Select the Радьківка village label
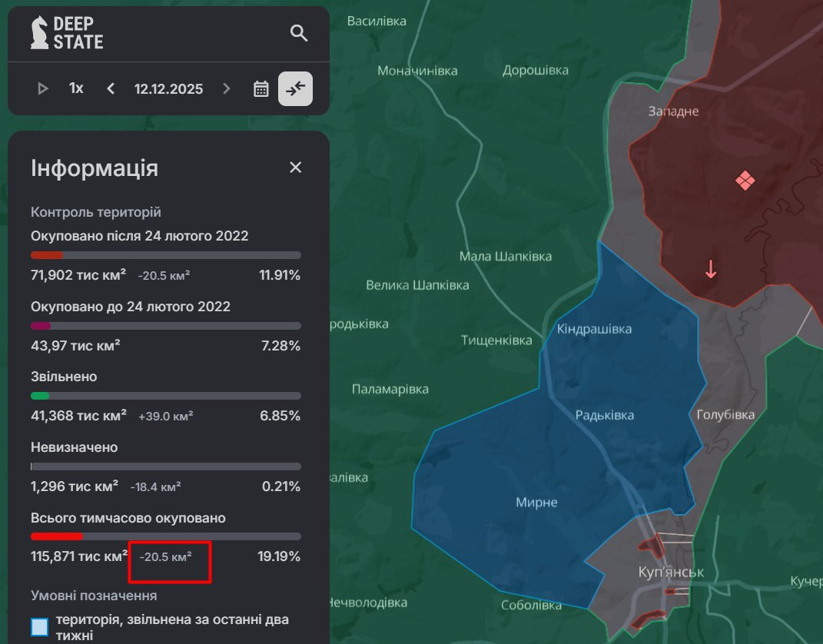Viewport: 823px width, 644px height. tap(605, 415)
